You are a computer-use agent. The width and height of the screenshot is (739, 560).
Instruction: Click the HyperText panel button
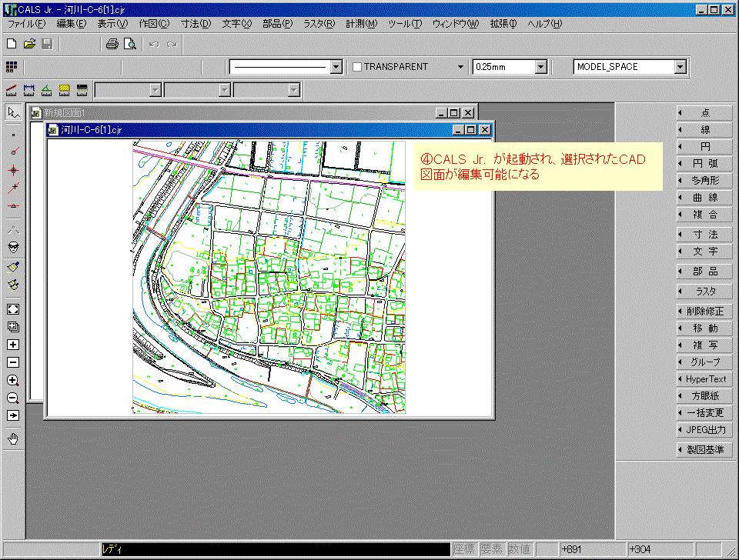[704, 379]
